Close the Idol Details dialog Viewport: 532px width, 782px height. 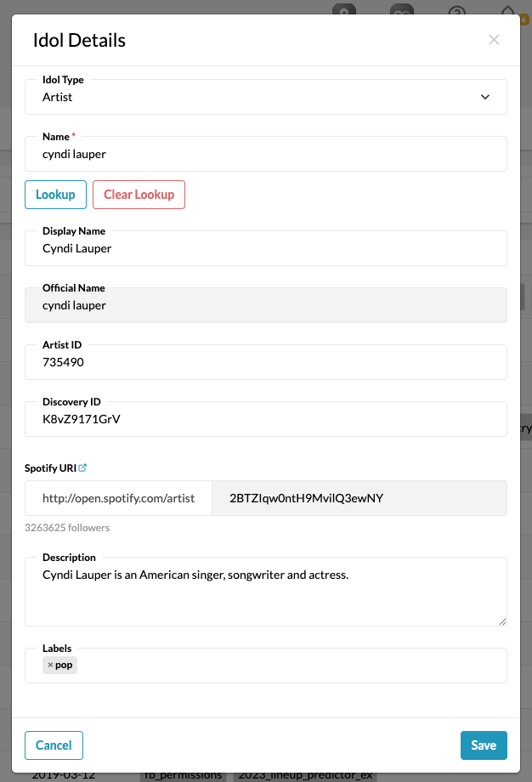click(x=494, y=40)
